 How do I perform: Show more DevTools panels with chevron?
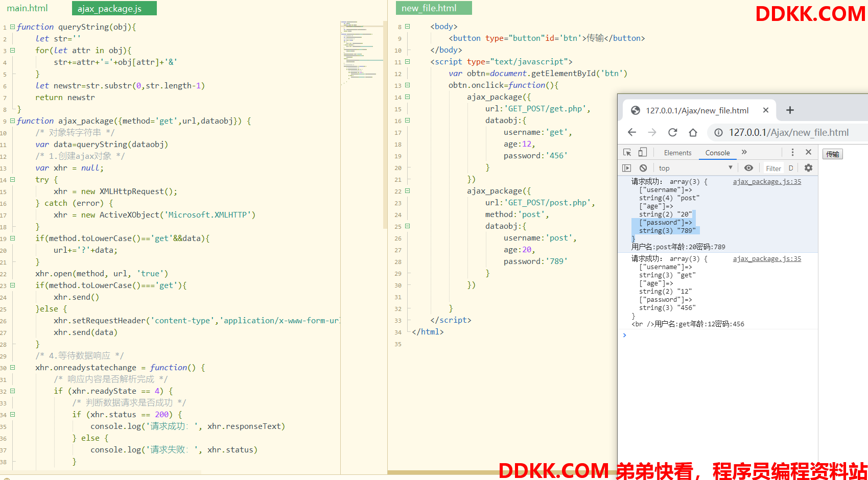pyautogui.click(x=744, y=152)
